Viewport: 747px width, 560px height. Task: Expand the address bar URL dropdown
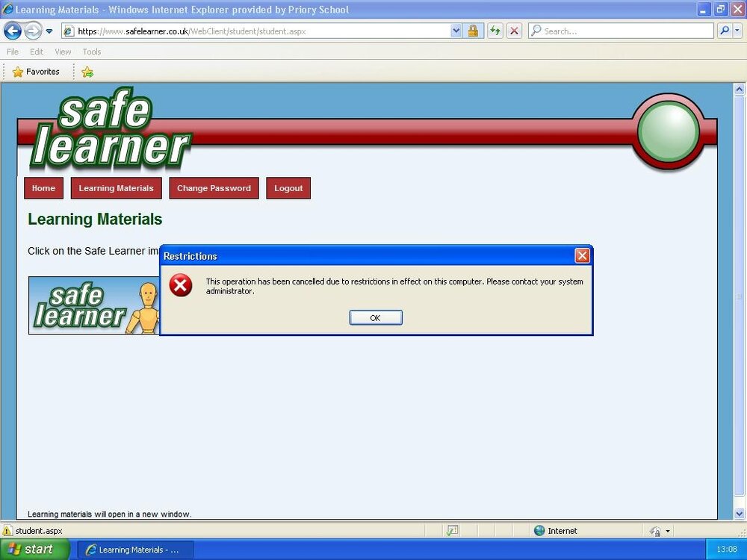point(456,31)
